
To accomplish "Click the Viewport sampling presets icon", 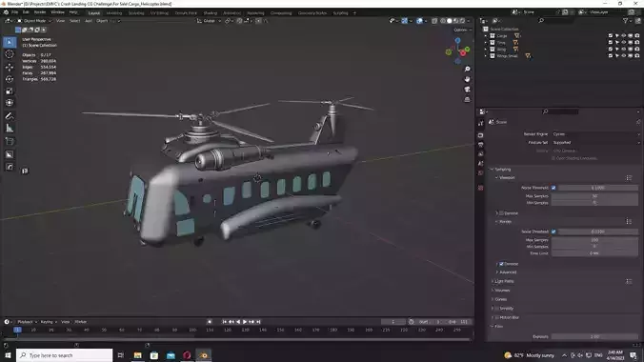I will [629, 178].
